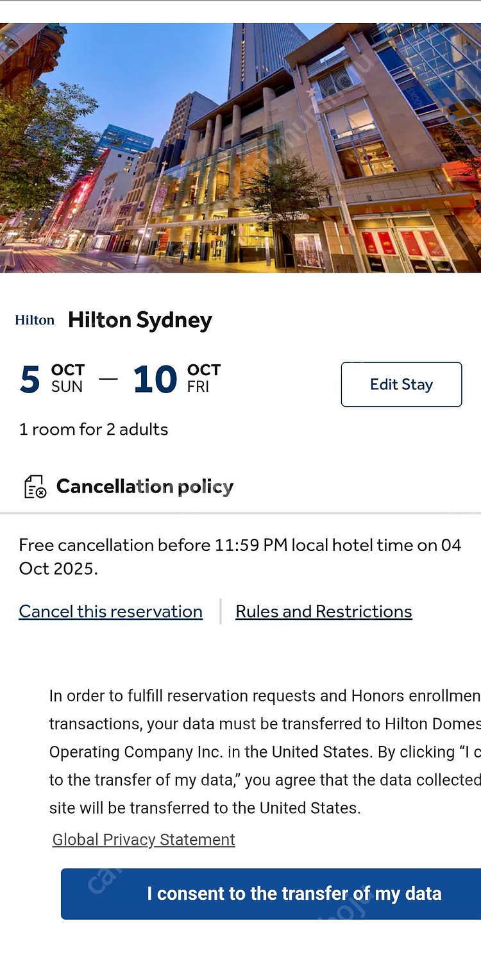Click the check-out date 10 Oct Fri
This screenshot has width=481, height=980.
[x=177, y=379]
